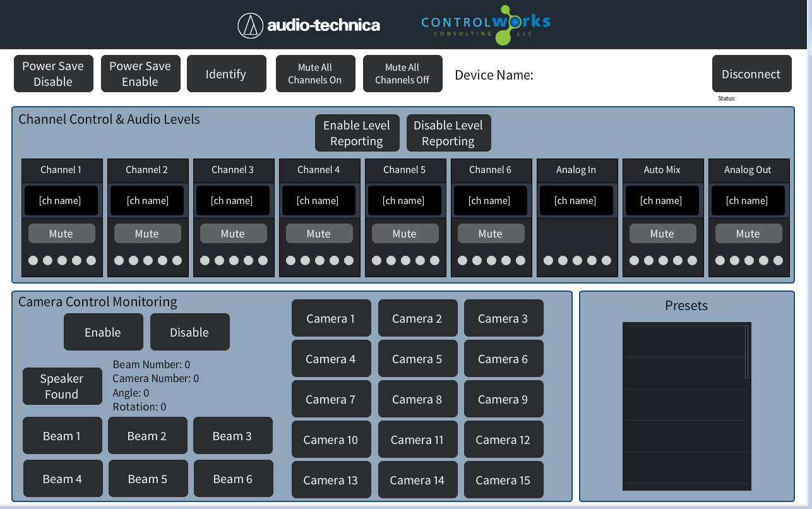
Task: Mute Channel 6
Action: click(491, 234)
